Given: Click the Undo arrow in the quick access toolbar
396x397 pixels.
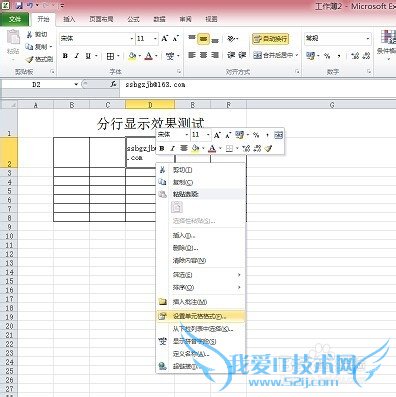Looking at the screenshot, I should (x=30, y=5).
